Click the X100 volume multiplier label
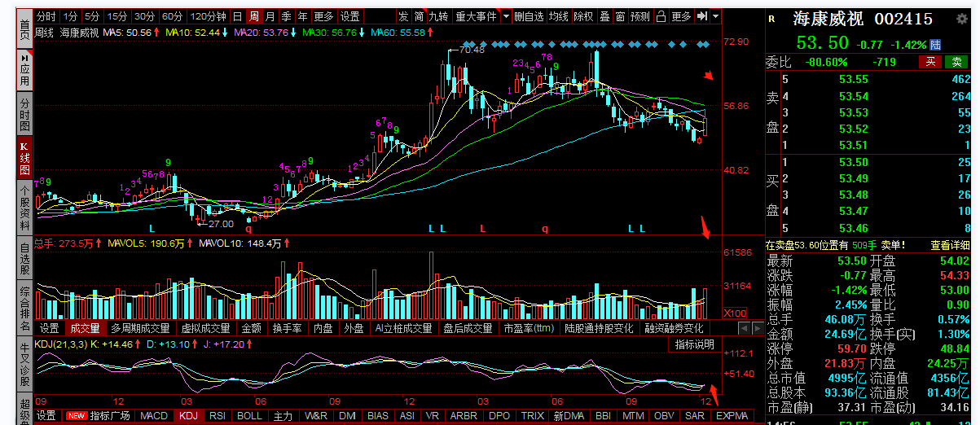980x425 pixels. (x=736, y=313)
